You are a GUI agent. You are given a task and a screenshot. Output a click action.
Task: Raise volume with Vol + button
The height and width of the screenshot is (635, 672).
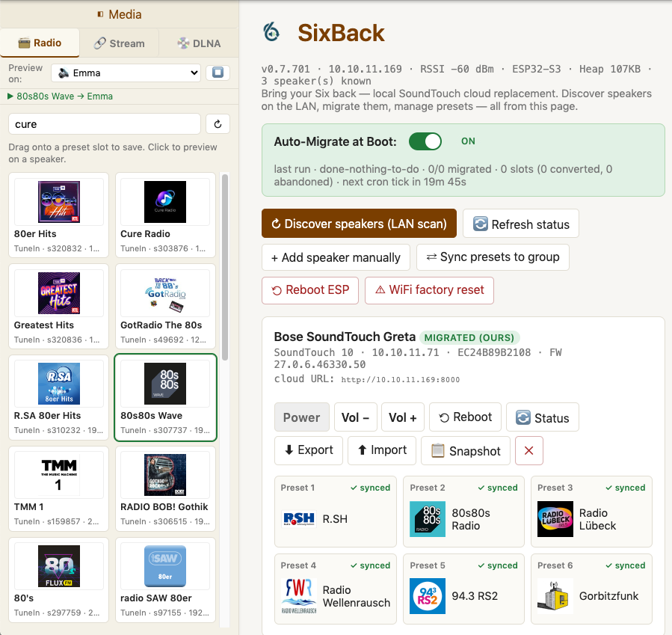[403, 417]
